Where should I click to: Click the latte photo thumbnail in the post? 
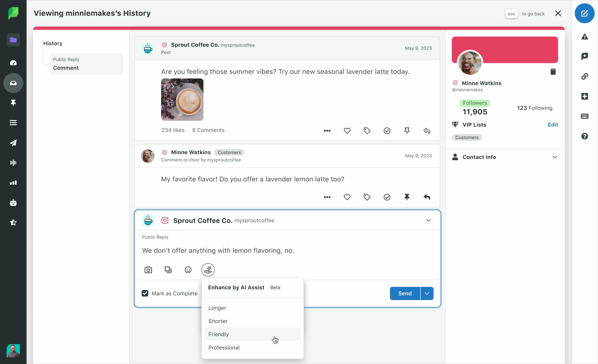(182, 100)
